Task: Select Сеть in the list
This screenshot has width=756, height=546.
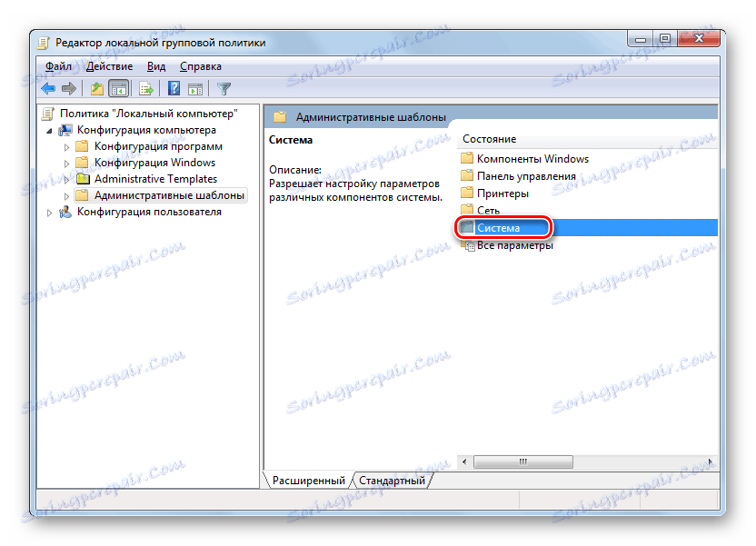Action: (488, 211)
